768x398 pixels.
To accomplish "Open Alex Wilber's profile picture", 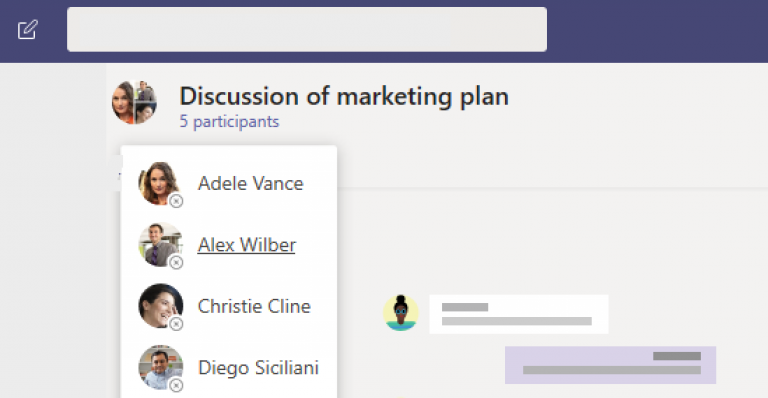I will coord(160,245).
